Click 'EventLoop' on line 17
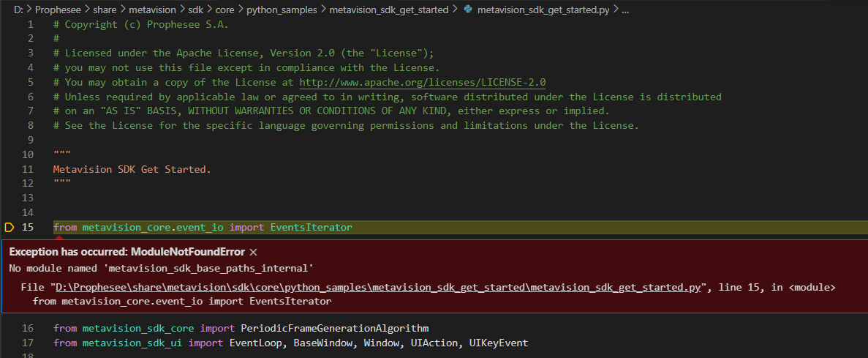This screenshot has height=358, width=868. 256,343
